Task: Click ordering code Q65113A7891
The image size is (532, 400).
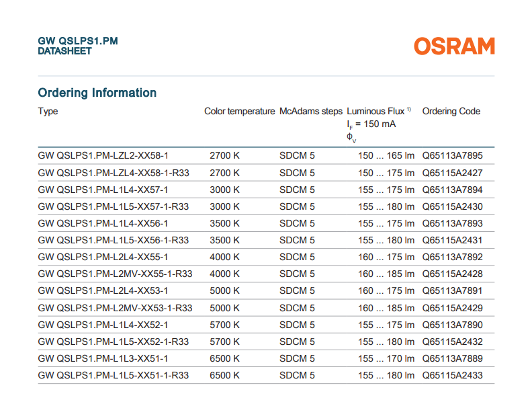Action: (x=452, y=290)
